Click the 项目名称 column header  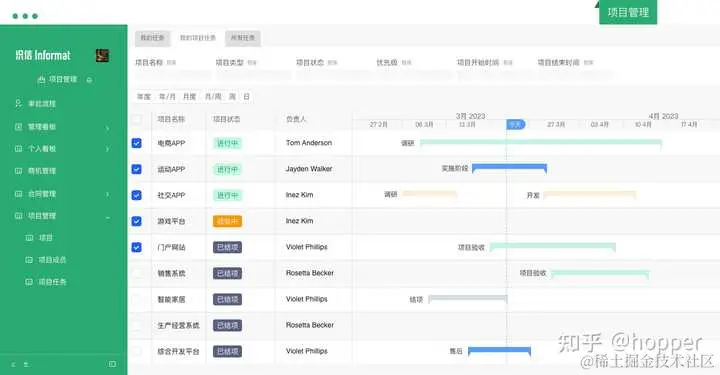coord(171,119)
